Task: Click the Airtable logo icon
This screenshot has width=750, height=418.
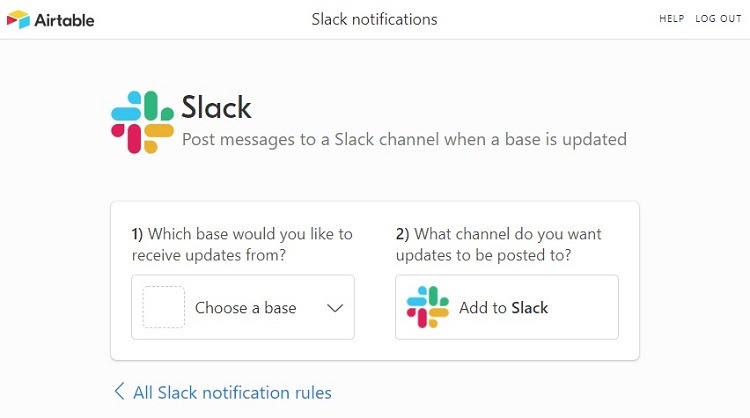Action: click(18, 20)
